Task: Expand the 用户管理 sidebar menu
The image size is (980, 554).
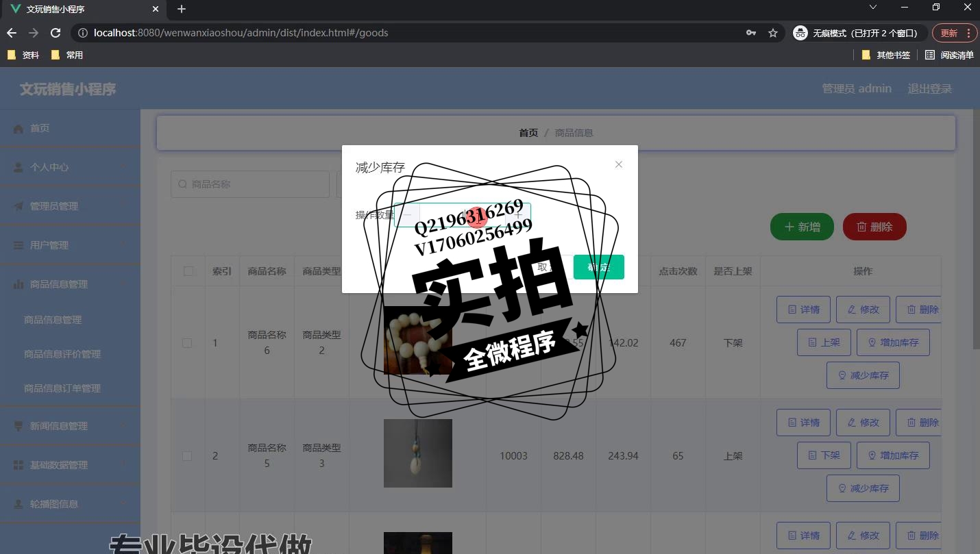Action: pyautogui.click(x=70, y=245)
